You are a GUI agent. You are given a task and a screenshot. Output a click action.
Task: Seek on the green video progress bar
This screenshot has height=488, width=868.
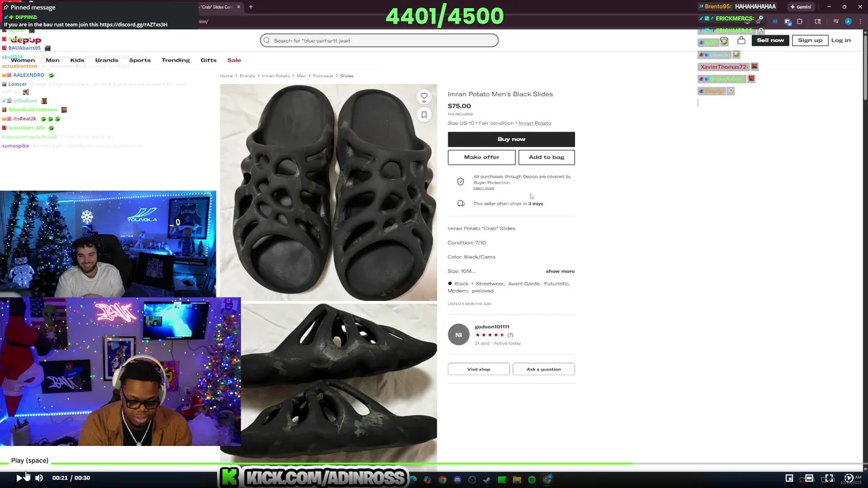point(317,464)
